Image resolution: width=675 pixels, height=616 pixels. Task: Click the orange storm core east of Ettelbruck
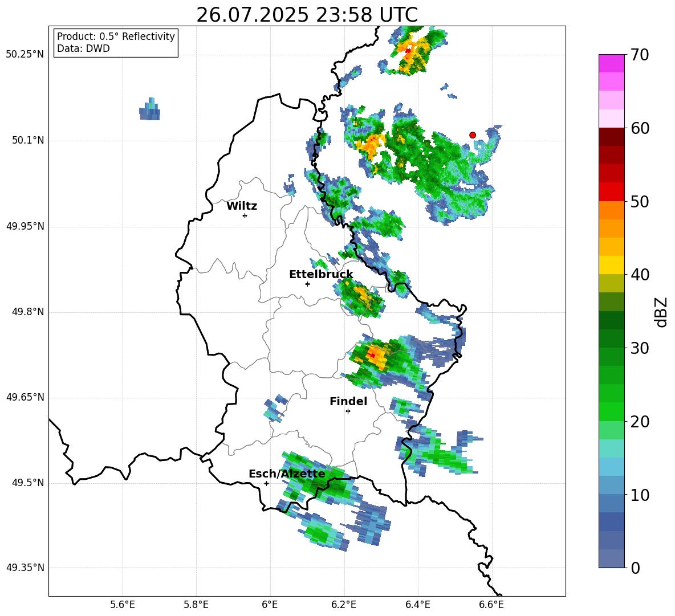point(363,295)
